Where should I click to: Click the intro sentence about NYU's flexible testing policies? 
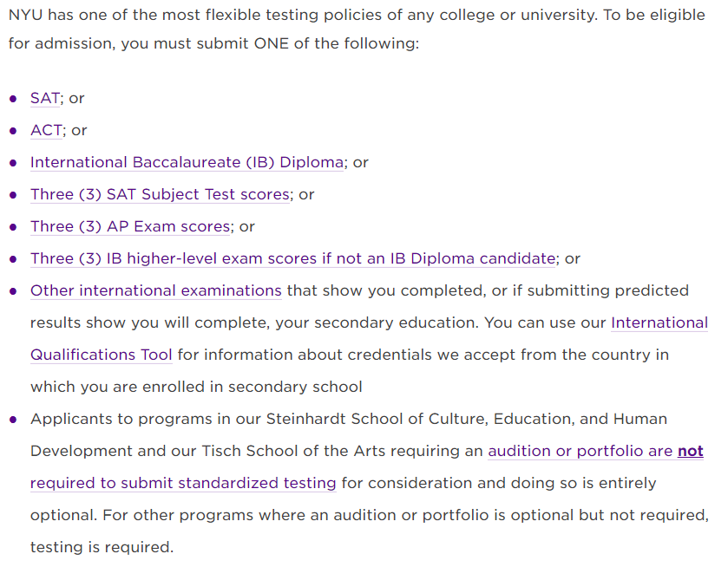point(356,16)
